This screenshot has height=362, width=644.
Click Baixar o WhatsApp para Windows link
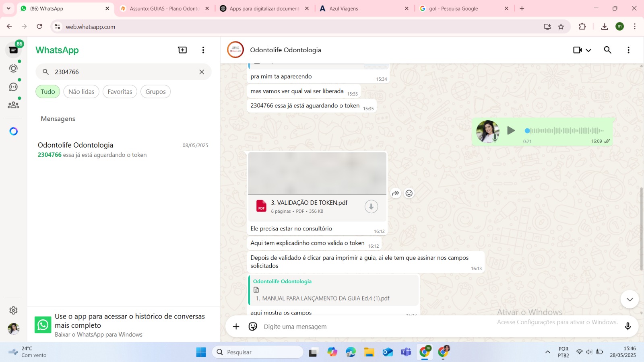point(99,335)
